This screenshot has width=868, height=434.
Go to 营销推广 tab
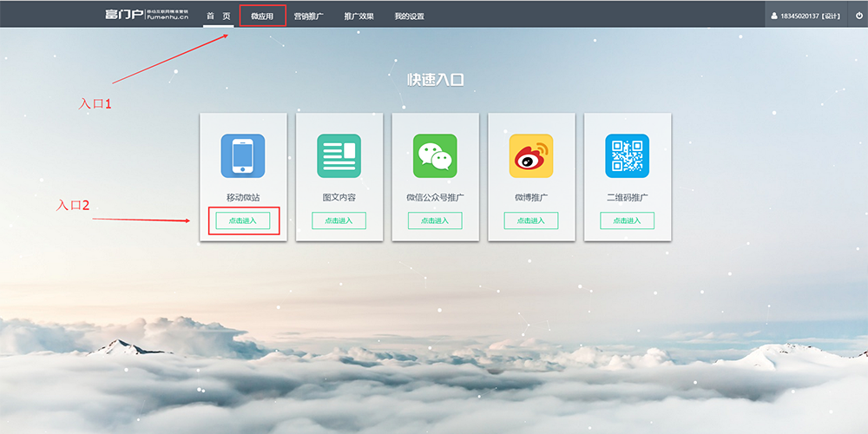(x=308, y=16)
